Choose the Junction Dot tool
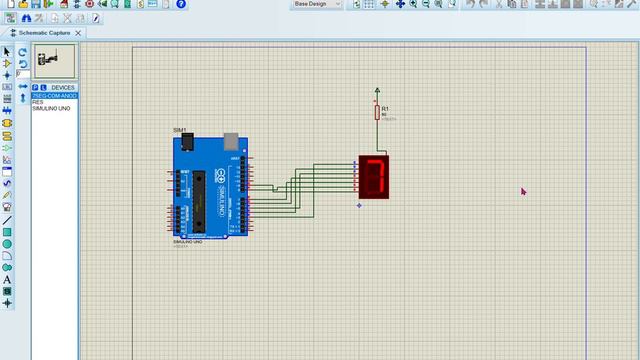 (7, 76)
